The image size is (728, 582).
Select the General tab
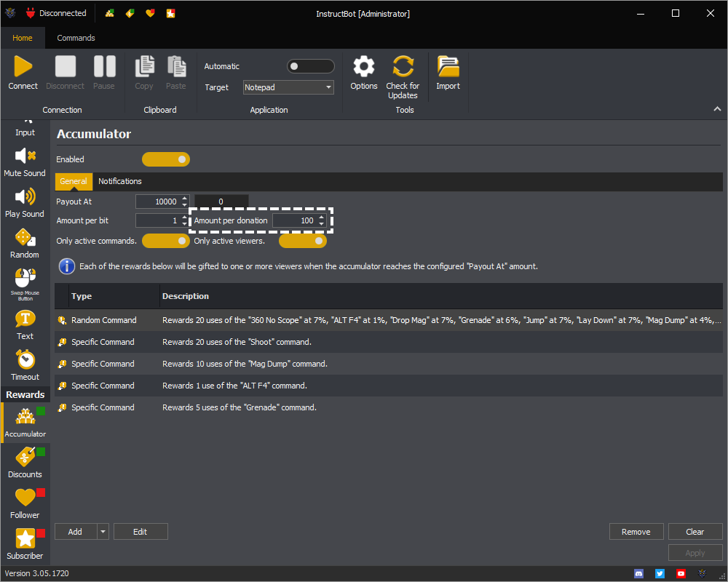74,181
